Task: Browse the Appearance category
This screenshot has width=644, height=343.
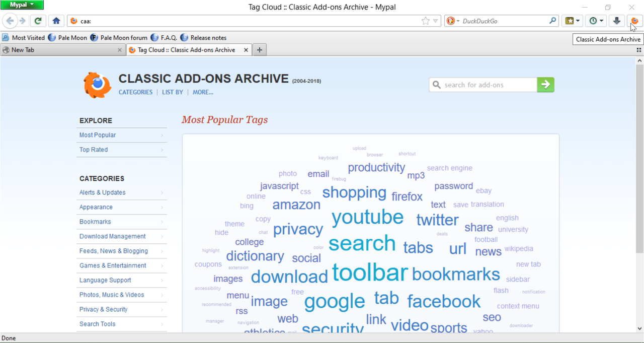Action: click(121, 207)
